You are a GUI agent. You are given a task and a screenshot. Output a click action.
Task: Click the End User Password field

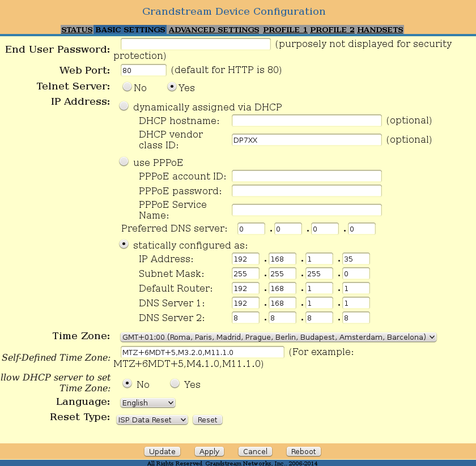(195, 44)
